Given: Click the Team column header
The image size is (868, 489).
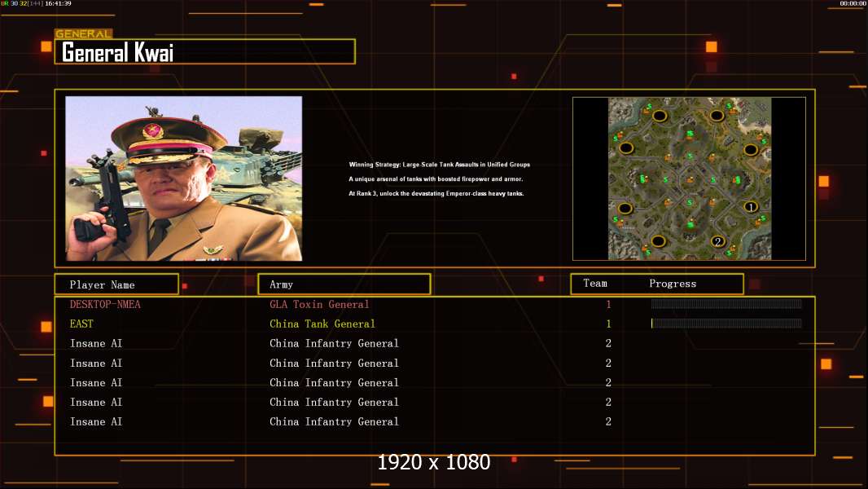Looking at the screenshot, I should pyautogui.click(x=595, y=284).
